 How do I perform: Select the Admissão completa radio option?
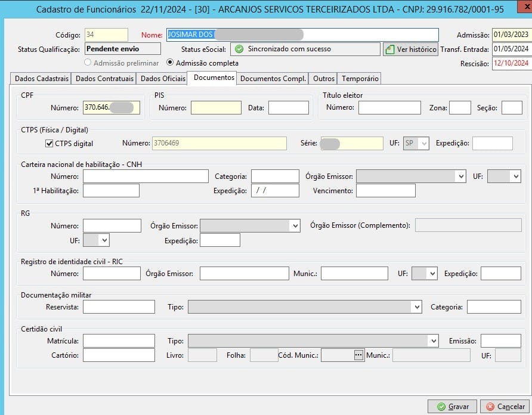(x=170, y=63)
